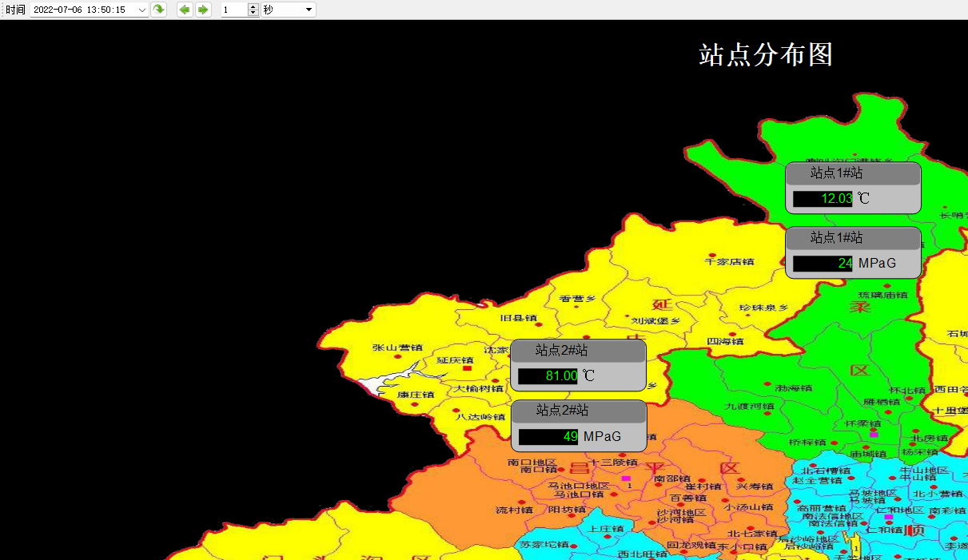Step back in time with left arrow
Screen dimensions: 968x560
tap(185, 10)
